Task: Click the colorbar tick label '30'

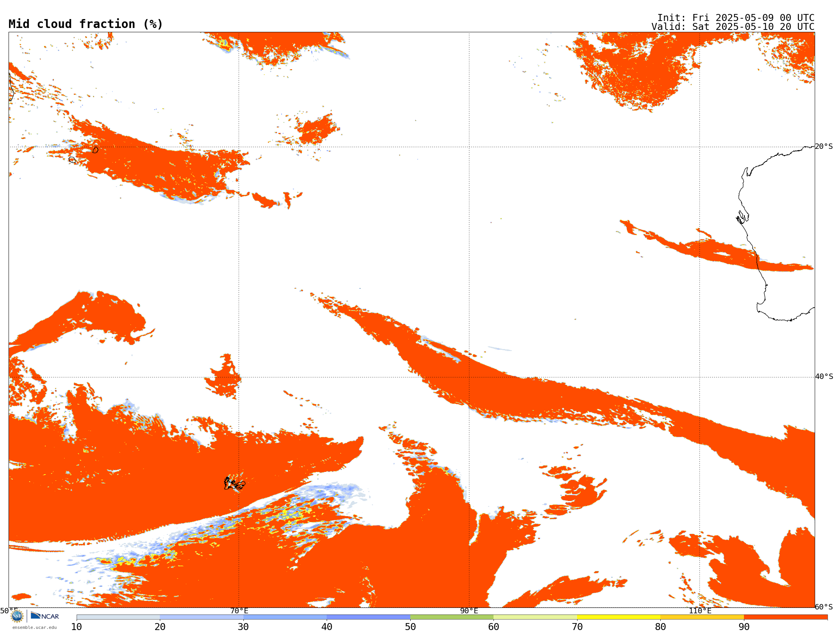Action: [243, 627]
